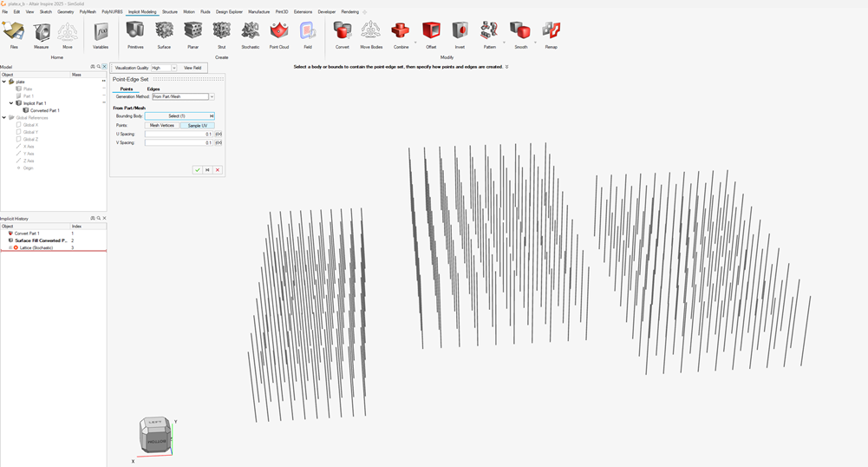Collapse the Global References tree node
The height and width of the screenshot is (467, 868).
point(4,118)
